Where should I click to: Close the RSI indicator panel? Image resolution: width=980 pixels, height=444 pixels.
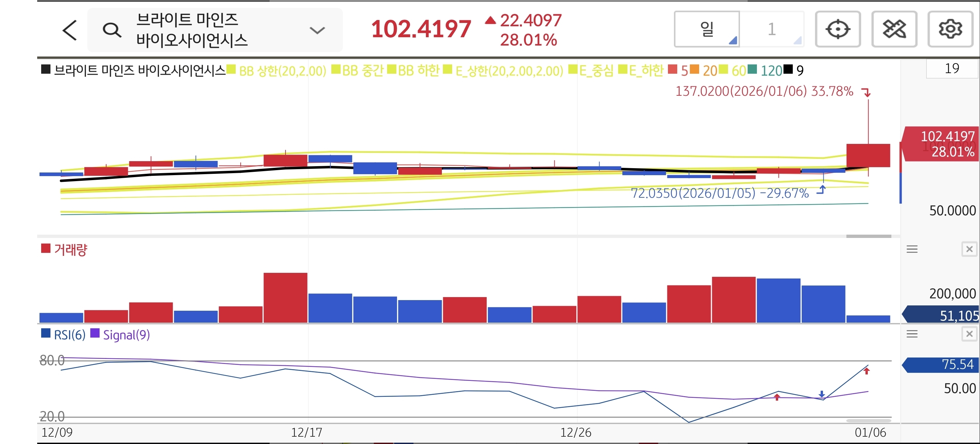pos(969,334)
